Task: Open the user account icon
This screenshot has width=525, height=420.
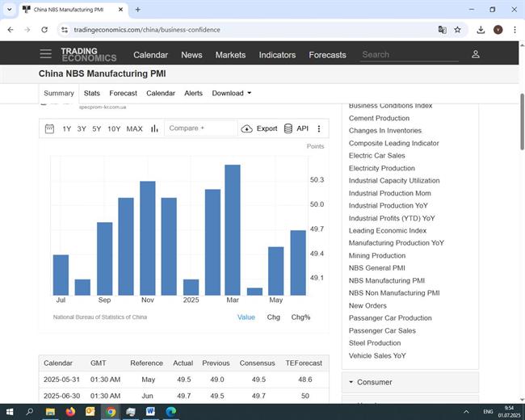Action: click(x=476, y=54)
